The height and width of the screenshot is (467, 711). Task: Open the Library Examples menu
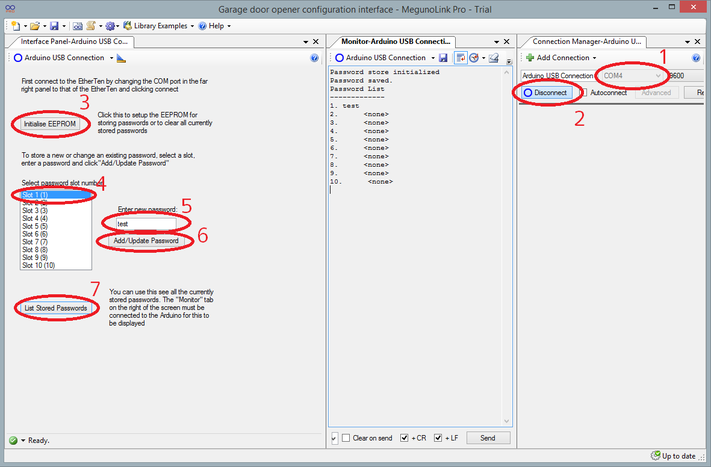pyautogui.click(x=159, y=26)
